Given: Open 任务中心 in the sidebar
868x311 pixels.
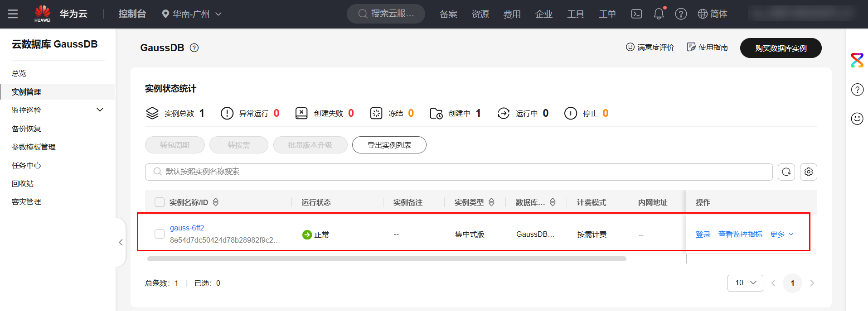Looking at the screenshot, I should 26,166.
